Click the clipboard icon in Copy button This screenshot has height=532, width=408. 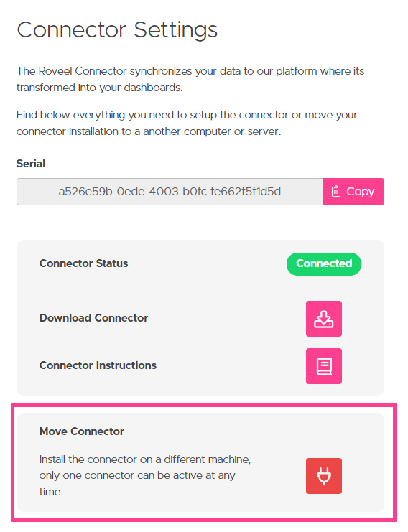coord(335,192)
